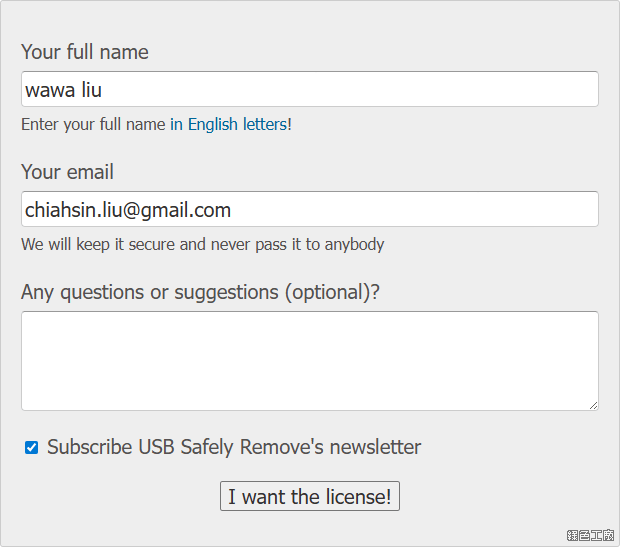Click the text area resize handle
Image resolution: width=620 pixels, height=547 pixels.
point(593,405)
